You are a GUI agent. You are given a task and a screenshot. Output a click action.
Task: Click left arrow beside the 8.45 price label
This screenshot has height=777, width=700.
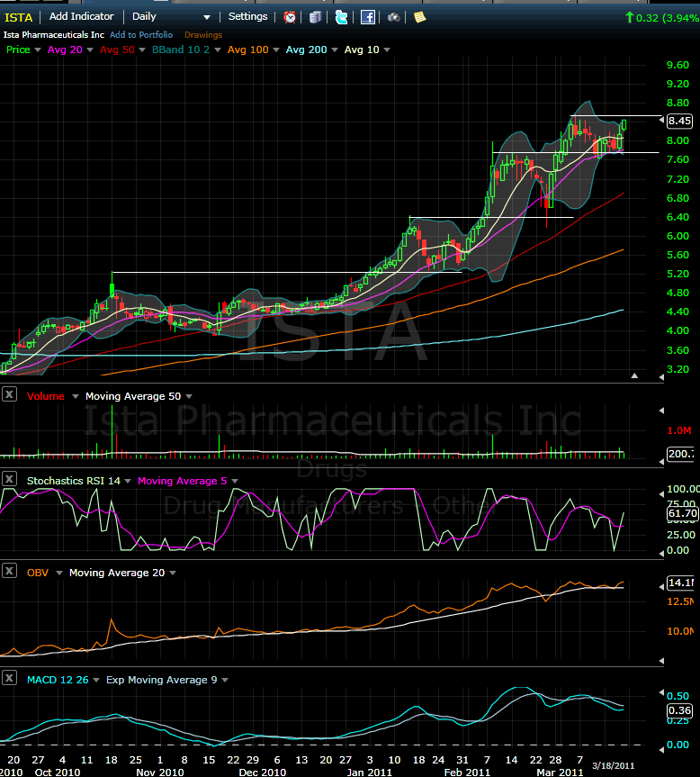(661, 120)
